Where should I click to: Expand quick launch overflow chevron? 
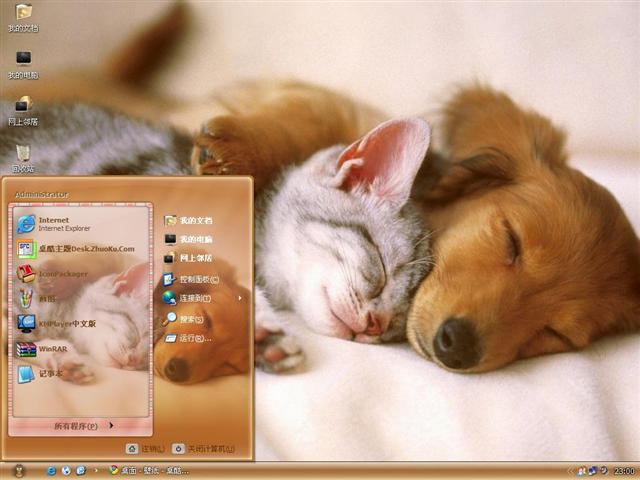96,471
